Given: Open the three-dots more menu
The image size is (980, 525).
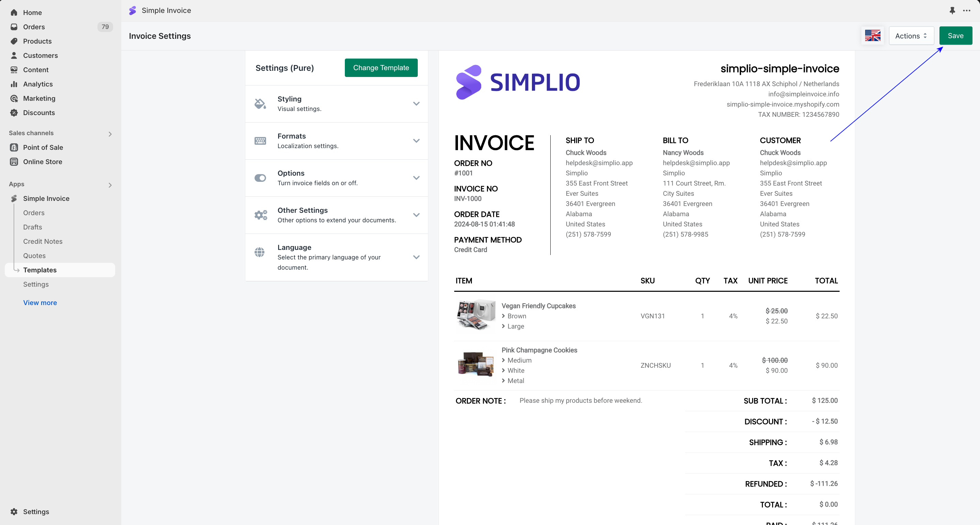Looking at the screenshot, I should pyautogui.click(x=967, y=11).
